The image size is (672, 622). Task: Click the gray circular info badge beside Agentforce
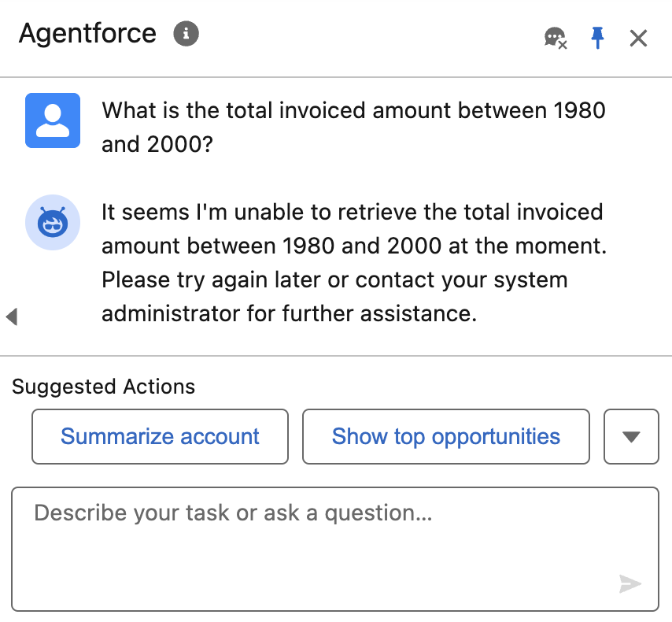[x=186, y=33]
